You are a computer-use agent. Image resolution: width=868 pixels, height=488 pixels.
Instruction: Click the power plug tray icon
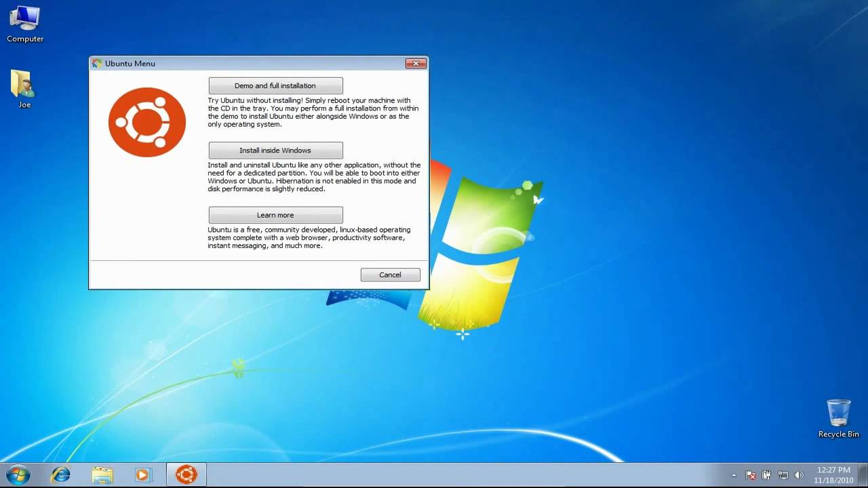767,475
